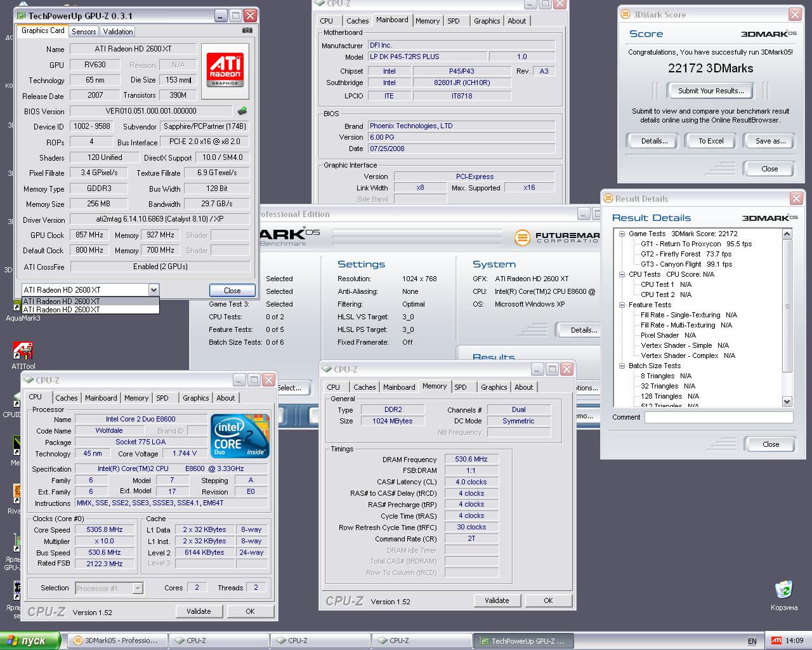Click Driver Version field in GPU-Z
This screenshot has width=812, height=650.
pyautogui.click(x=160, y=219)
